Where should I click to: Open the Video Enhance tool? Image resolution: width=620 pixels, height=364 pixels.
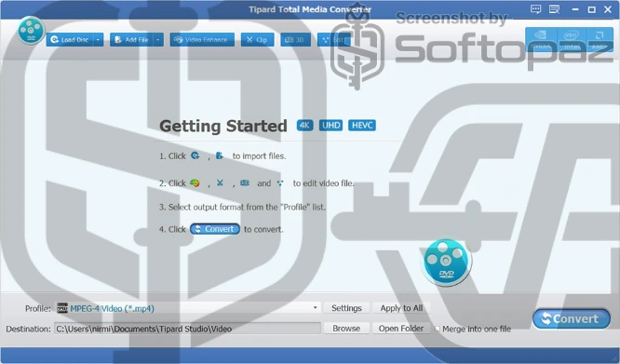[202, 39]
